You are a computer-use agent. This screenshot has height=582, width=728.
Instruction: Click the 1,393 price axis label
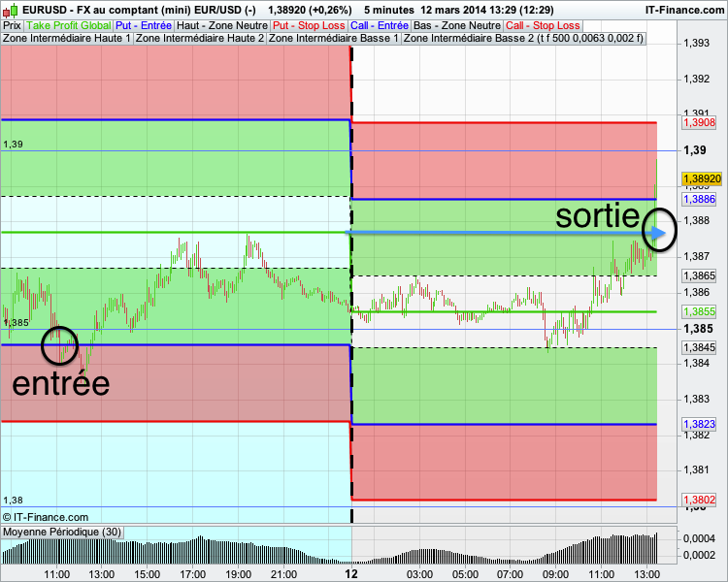[x=696, y=43]
